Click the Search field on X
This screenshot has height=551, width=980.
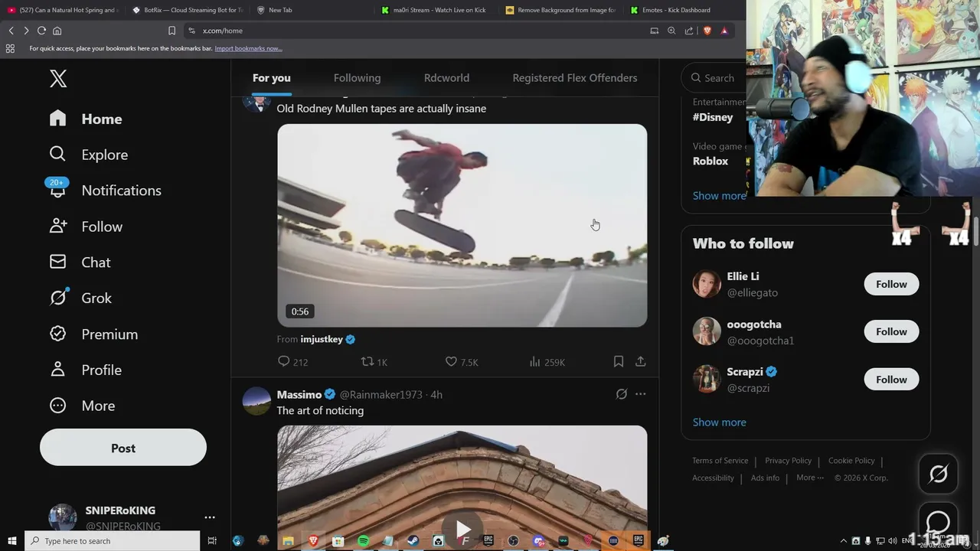coord(714,78)
